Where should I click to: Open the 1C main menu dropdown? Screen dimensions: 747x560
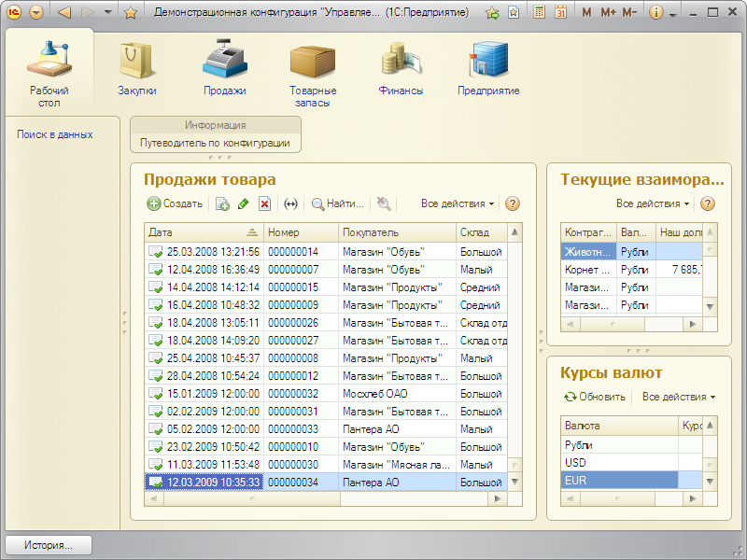[x=36, y=12]
